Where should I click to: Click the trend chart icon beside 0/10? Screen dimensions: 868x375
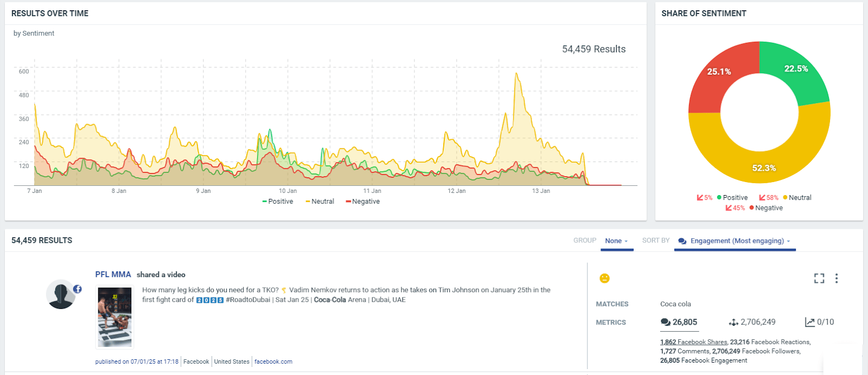(809, 322)
